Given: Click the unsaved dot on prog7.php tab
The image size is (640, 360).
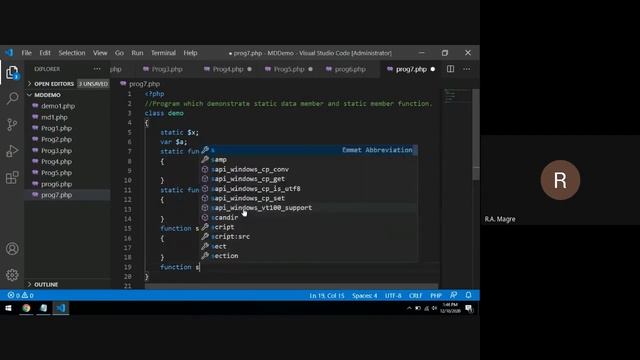Looking at the screenshot, I should coord(433,69).
